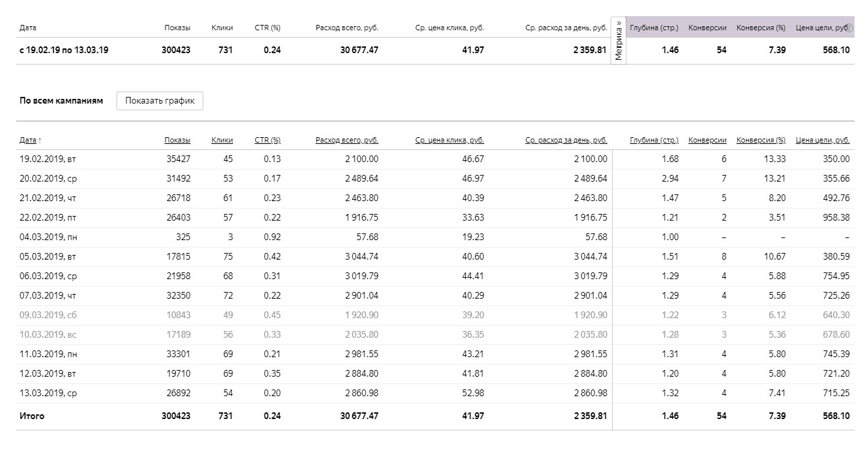Click the Показать график button
The image size is (868, 450).
pyautogui.click(x=160, y=101)
